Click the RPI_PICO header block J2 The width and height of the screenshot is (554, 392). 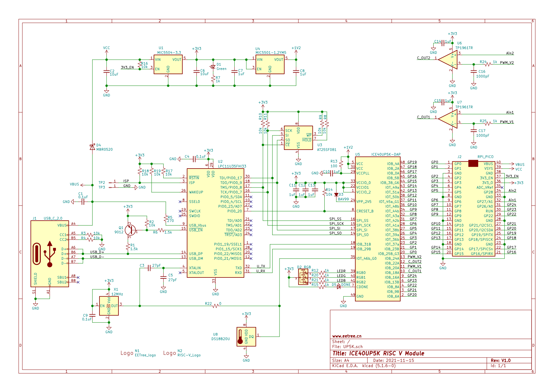(x=473, y=208)
